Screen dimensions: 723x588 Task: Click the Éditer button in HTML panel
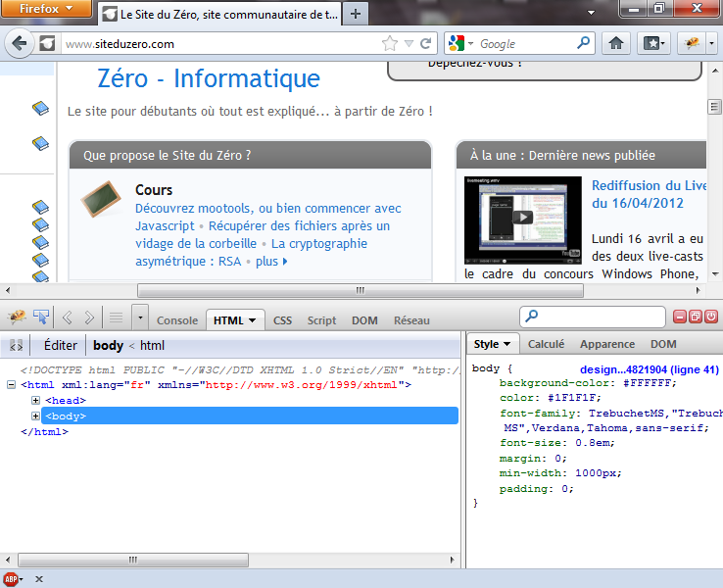click(60, 345)
